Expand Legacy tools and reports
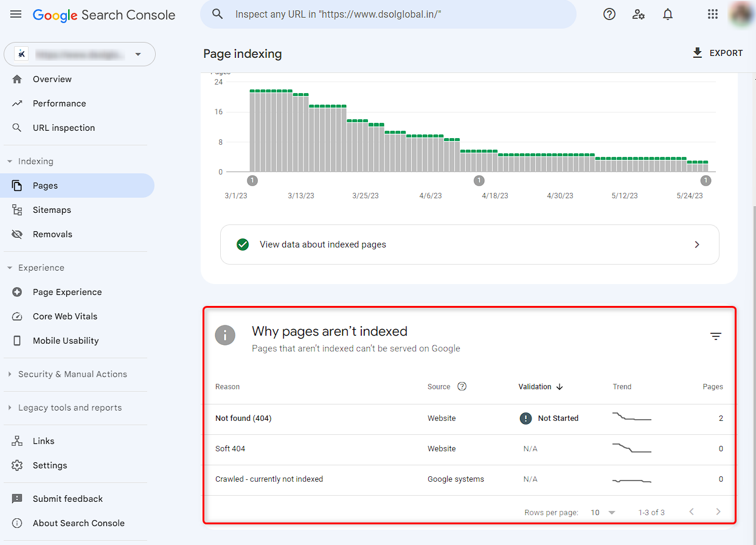The height and width of the screenshot is (545, 756). pyautogui.click(x=10, y=408)
